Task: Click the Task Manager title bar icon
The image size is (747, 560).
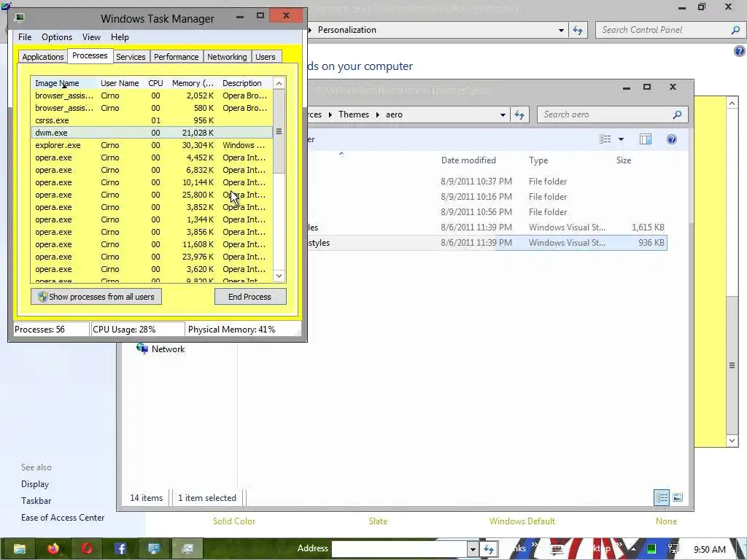Action: pos(19,18)
